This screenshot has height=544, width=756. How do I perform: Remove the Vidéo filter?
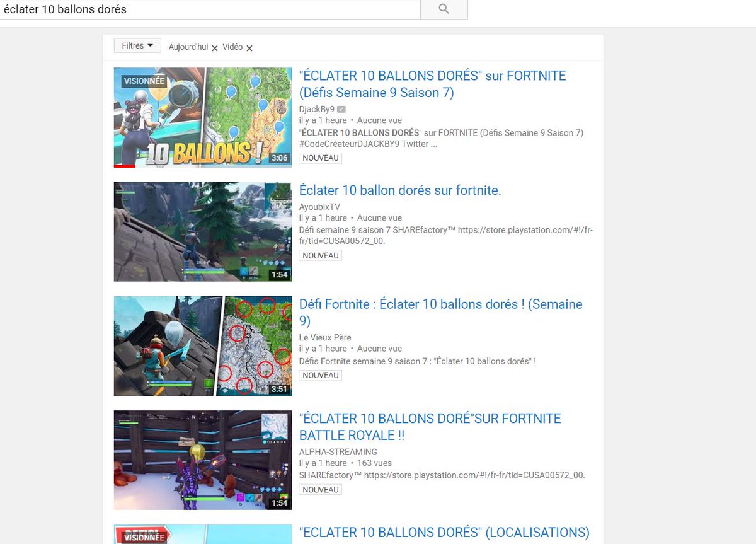[x=249, y=48]
